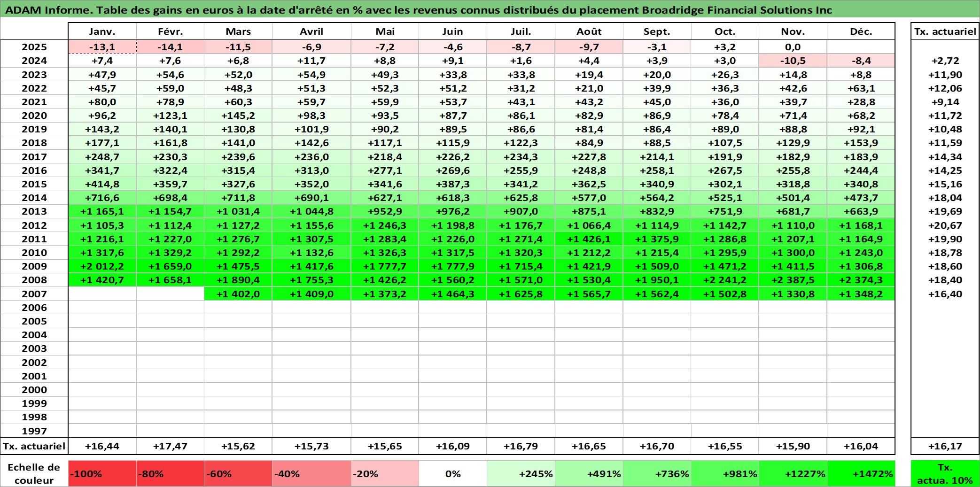Click the -14,1 cell for February 2025

click(x=170, y=47)
